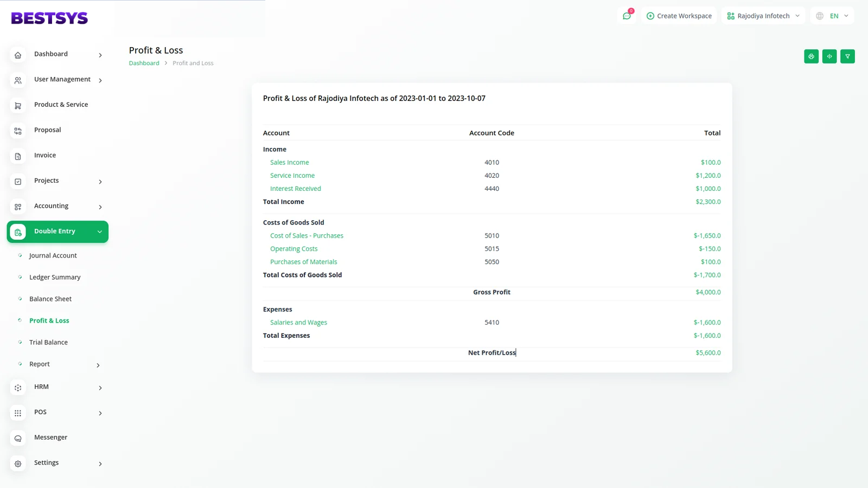Open the green filter funnel icon
This screenshot has height=488, width=868.
847,56
